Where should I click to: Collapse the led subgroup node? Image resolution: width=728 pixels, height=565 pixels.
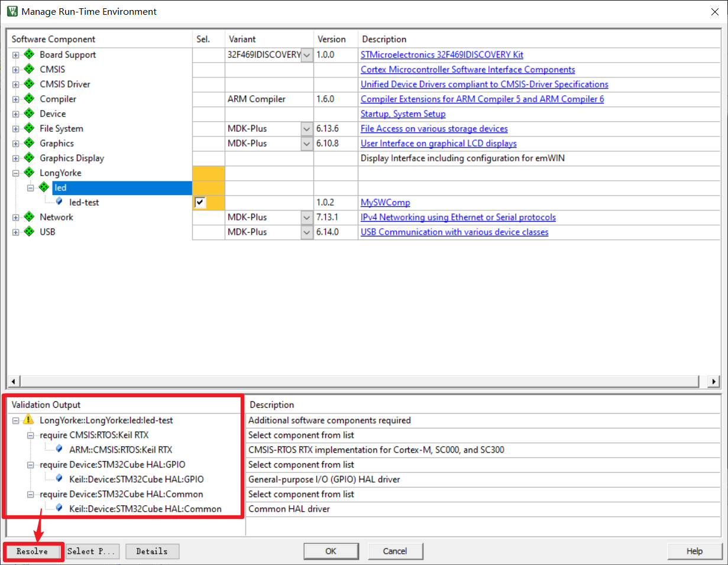tap(31, 188)
